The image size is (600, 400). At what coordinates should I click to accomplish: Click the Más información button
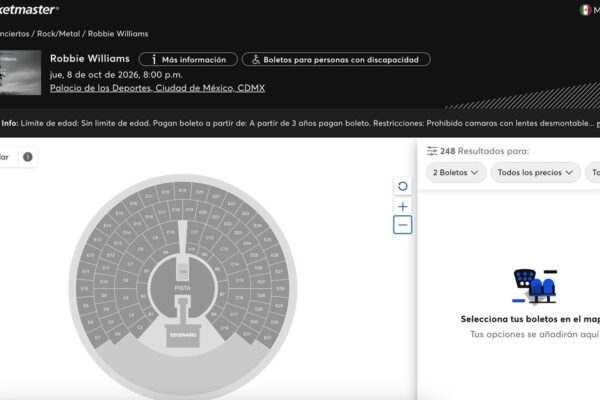(x=188, y=59)
